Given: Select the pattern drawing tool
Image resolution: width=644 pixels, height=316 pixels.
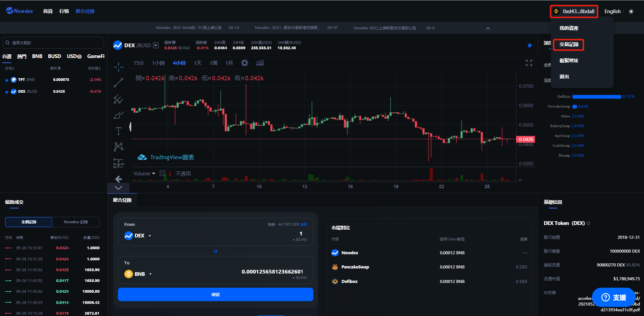Looking at the screenshot, I should point(118,147).
